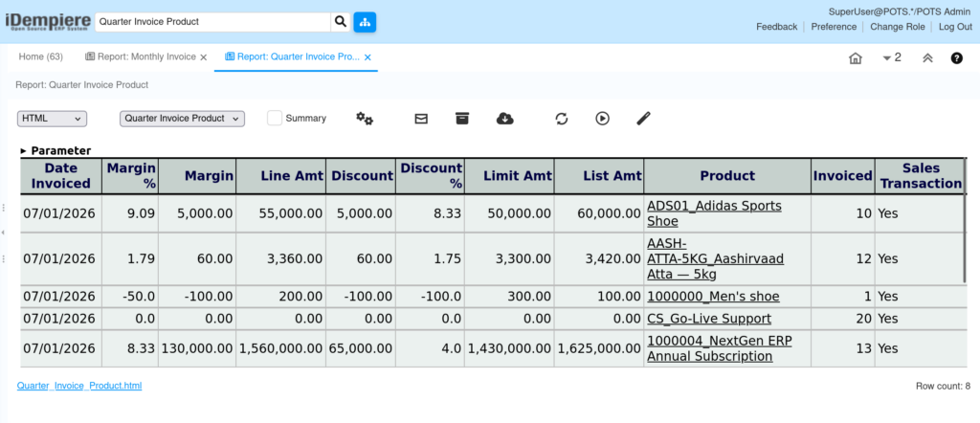Screen dimensions: 980x423
Task: Select the Report: Quarter Invoice Product tab
Action: pos(293,56)
